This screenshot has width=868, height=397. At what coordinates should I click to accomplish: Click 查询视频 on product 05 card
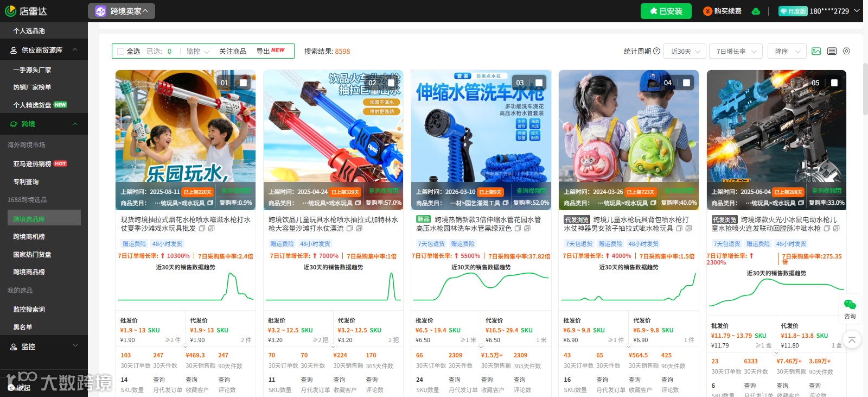[x=827, y=191]
